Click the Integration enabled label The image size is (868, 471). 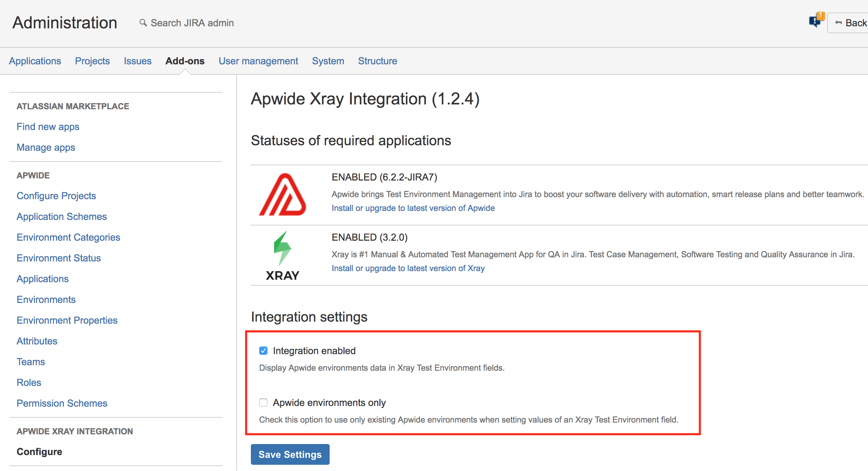(314, 351)
